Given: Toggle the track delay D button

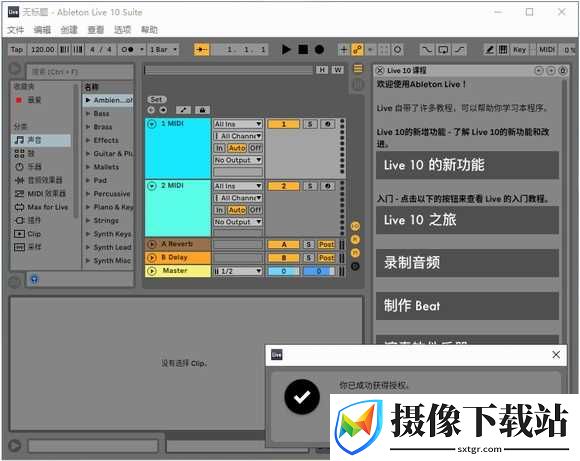Looking at the screenshot, I should 355,266.
